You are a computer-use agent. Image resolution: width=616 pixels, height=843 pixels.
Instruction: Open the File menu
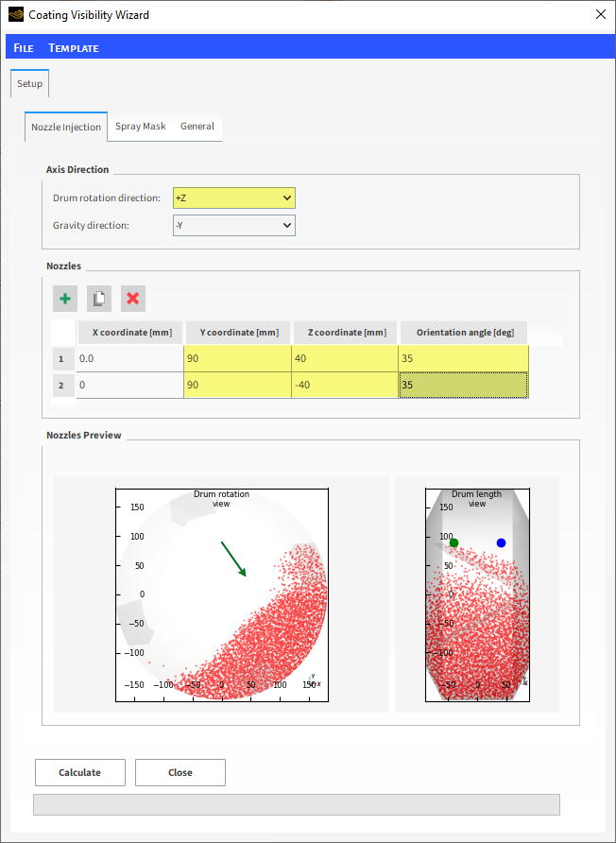pos(24,48)
